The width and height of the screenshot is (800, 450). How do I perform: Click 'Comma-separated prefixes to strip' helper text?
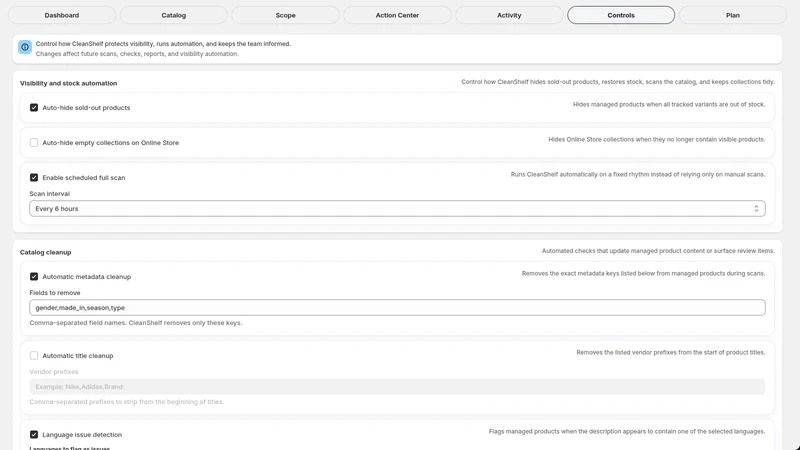click(127, 402)
